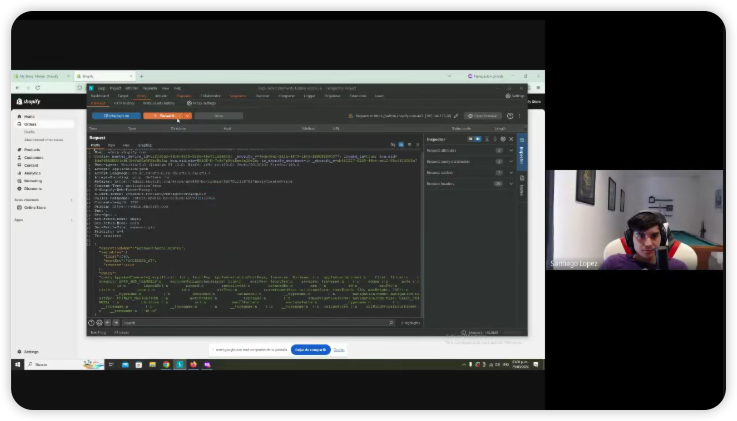
Task: Open Orders in the Shopify sidebar
Action: (x=30, y=124)
